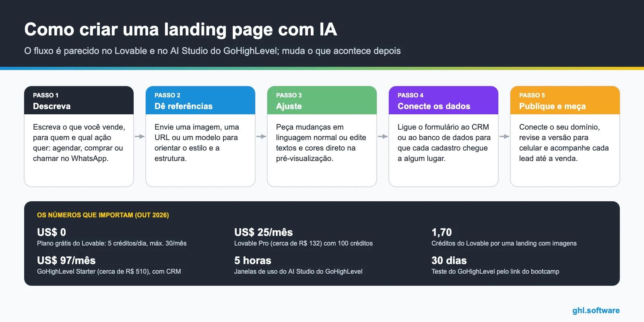Select the "Dê referências" step heading

(x=184, y=106)
